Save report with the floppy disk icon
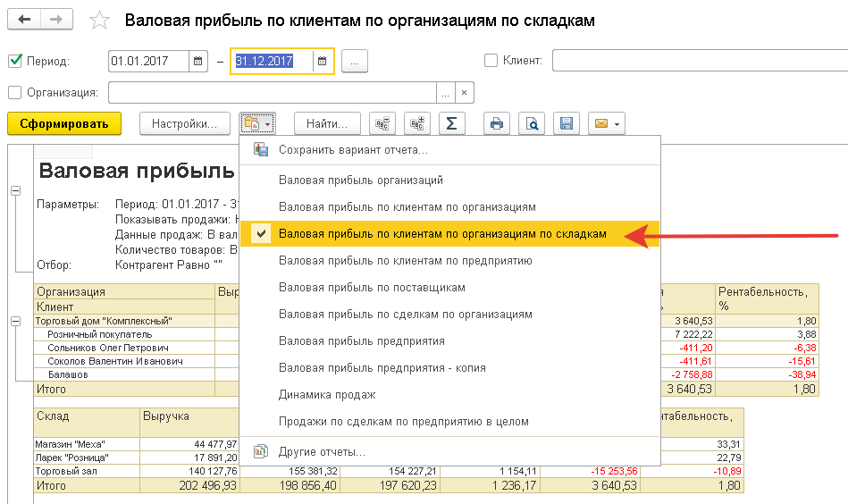848x504 pixels. [x=565, y=123]
